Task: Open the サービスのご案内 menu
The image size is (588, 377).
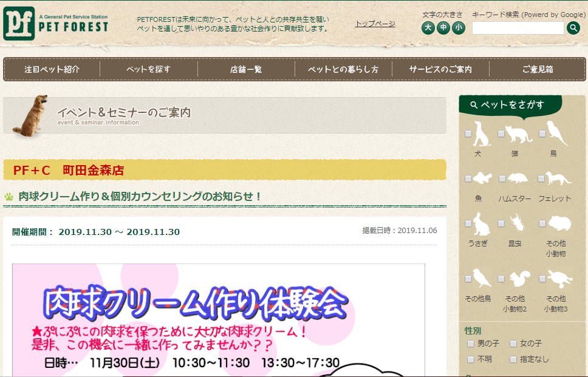Action: [x=440, y=69]
